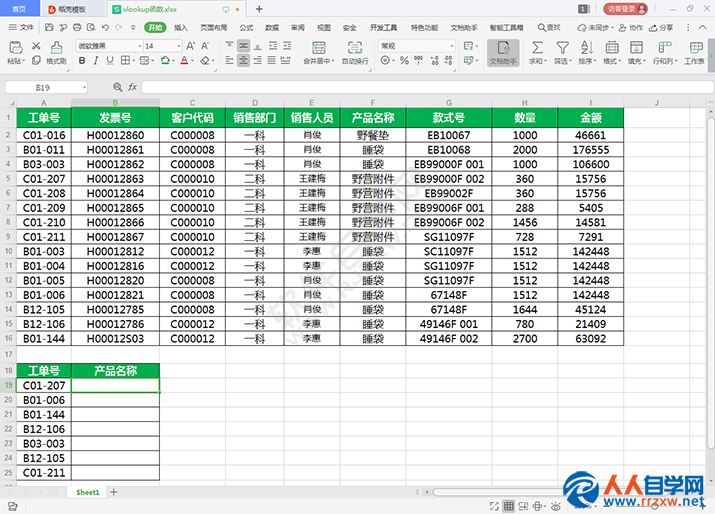Switch to normal grid view in status bar
715x514 pixels.
pos(509,506)
